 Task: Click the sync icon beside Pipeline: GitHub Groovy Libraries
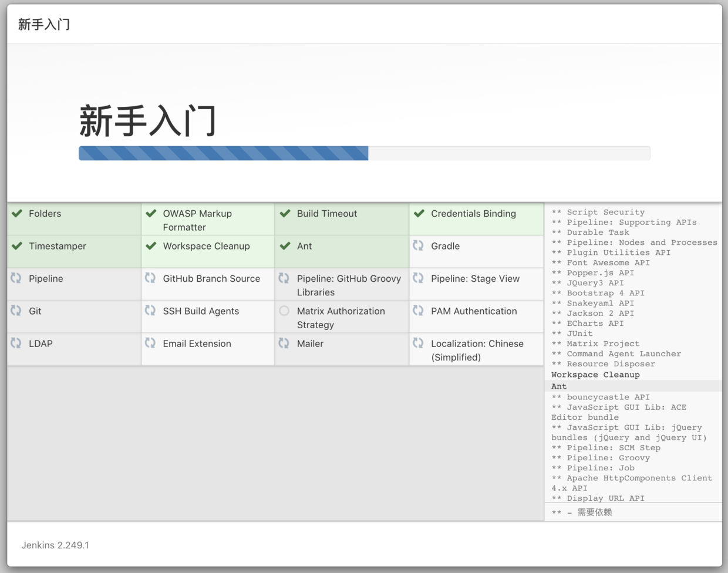[284, 278]
